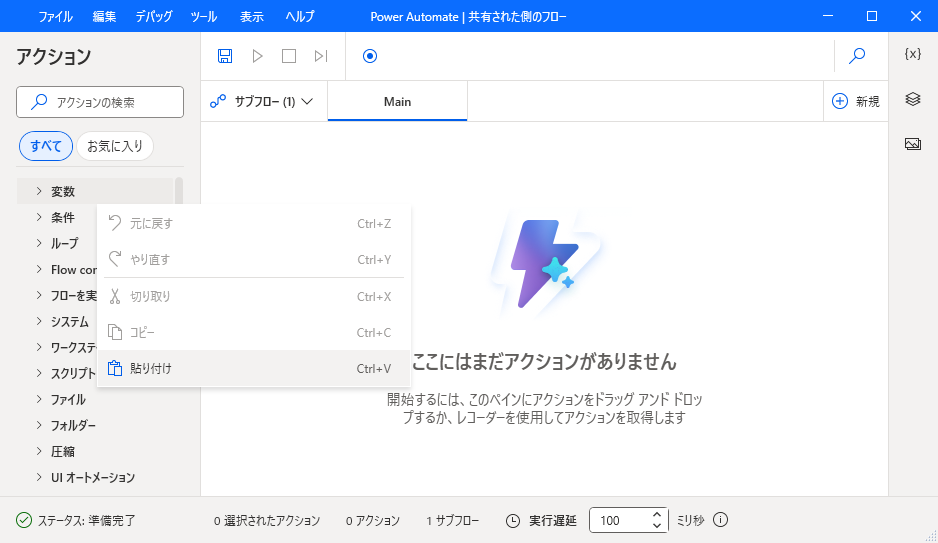Run the flow with the play icon
The image size is (938, 543).
(257, 56)
